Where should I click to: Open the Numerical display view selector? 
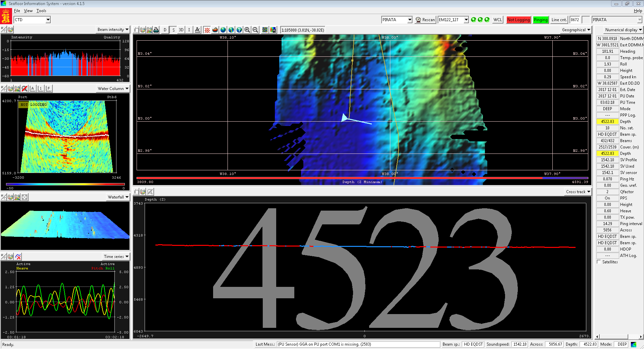pos(623,30)
